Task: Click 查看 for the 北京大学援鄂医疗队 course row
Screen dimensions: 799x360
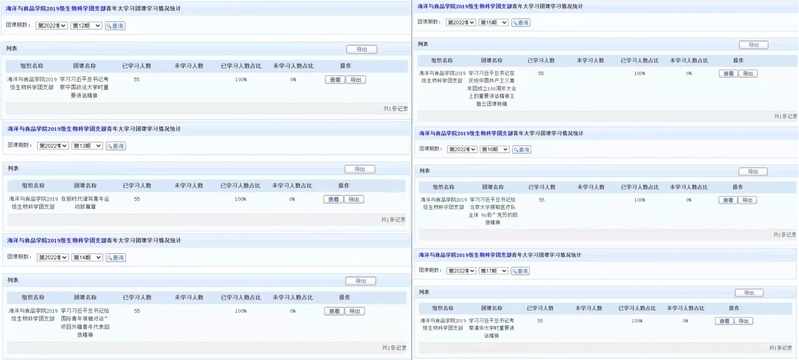Action: [x=728, y=200]
